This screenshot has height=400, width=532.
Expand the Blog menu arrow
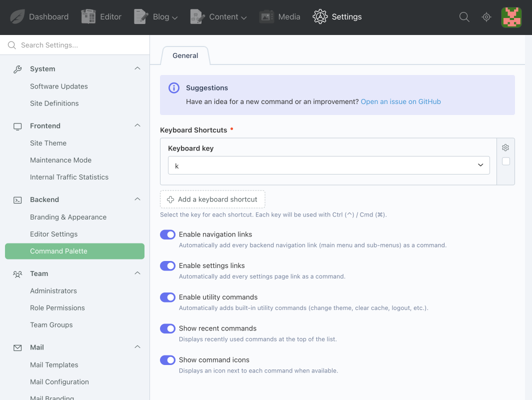pyautogui.click(x=174, y=17)
